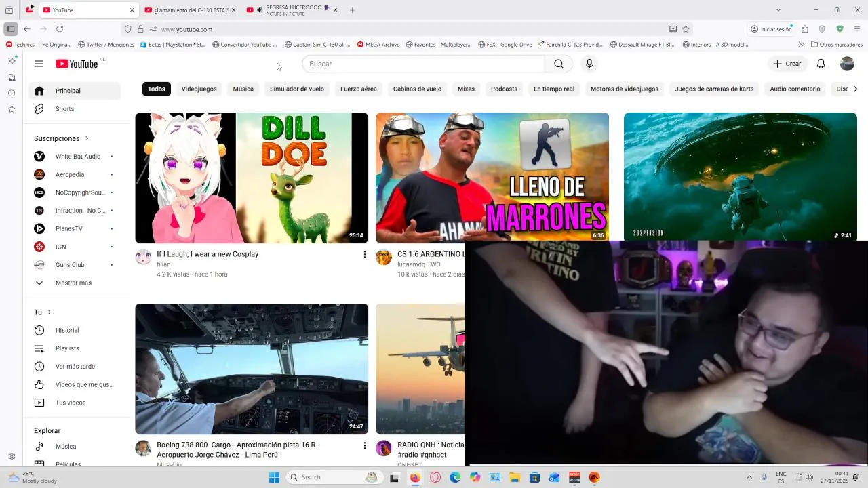
Task: Bookmark this page with star icon
Action: (x=686, y=29)
